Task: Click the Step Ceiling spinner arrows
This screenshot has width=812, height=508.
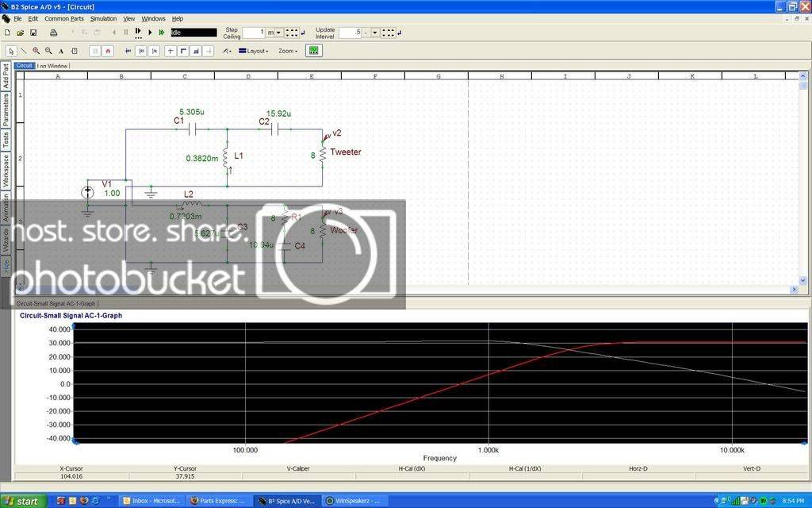Action: coord(292,33)
